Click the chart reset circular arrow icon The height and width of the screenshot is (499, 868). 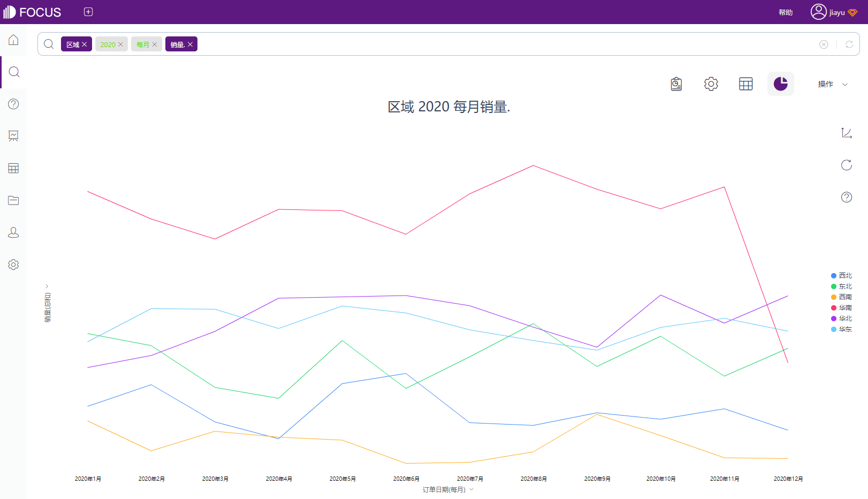[x=847, y=165]
